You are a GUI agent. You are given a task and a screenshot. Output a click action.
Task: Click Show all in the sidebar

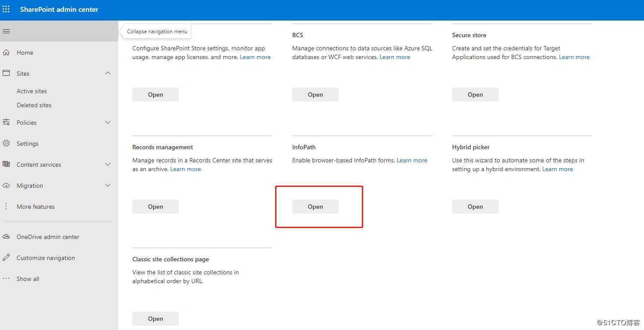[28, 278]
